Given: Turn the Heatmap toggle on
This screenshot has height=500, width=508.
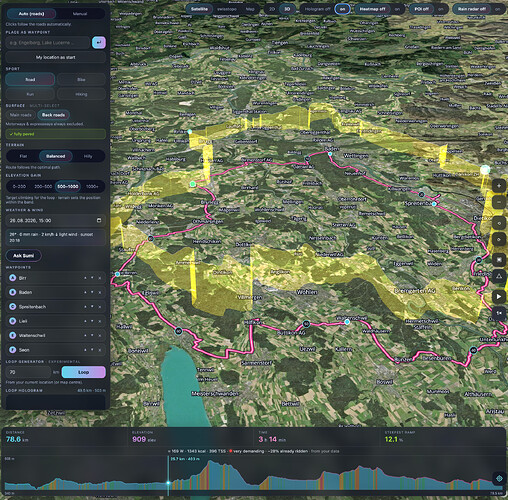Looking at the screenshot, I should 397,9.
